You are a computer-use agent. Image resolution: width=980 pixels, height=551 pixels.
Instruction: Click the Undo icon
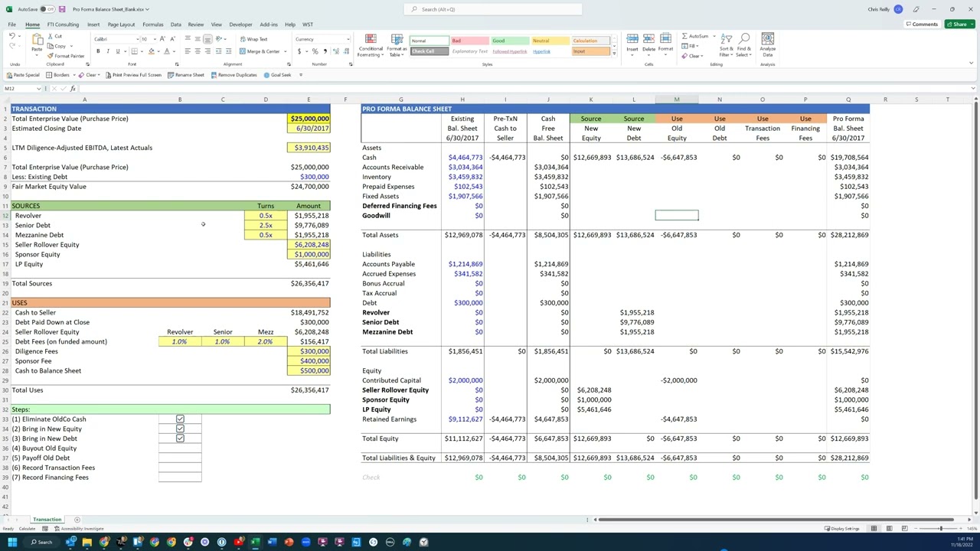pyautogui.click(x=12, y=37)
